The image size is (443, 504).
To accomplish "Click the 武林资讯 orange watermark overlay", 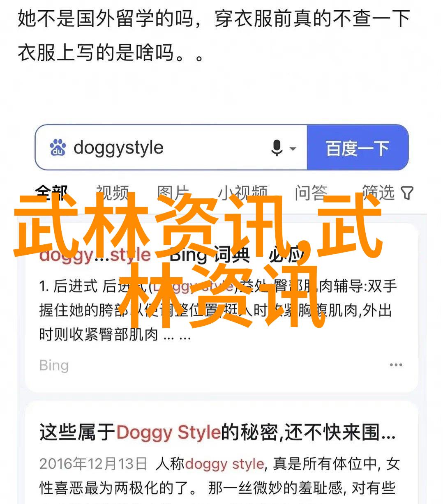I will pos(197,261).
